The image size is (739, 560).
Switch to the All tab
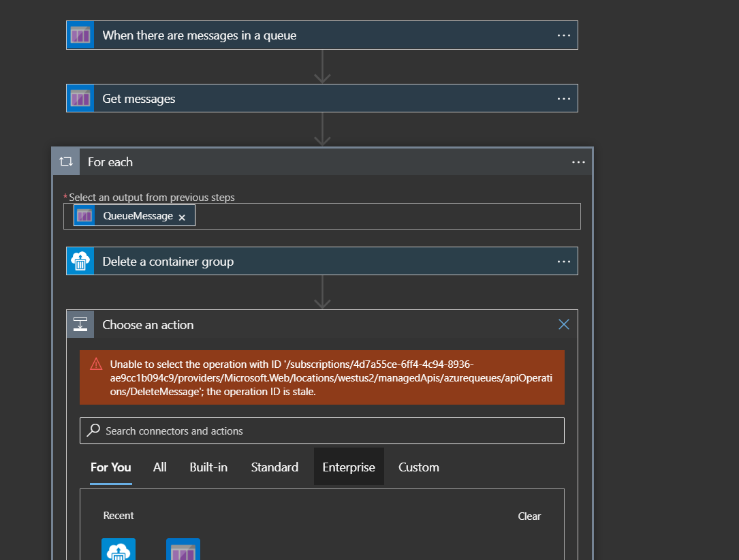click(x=160, y=467)
